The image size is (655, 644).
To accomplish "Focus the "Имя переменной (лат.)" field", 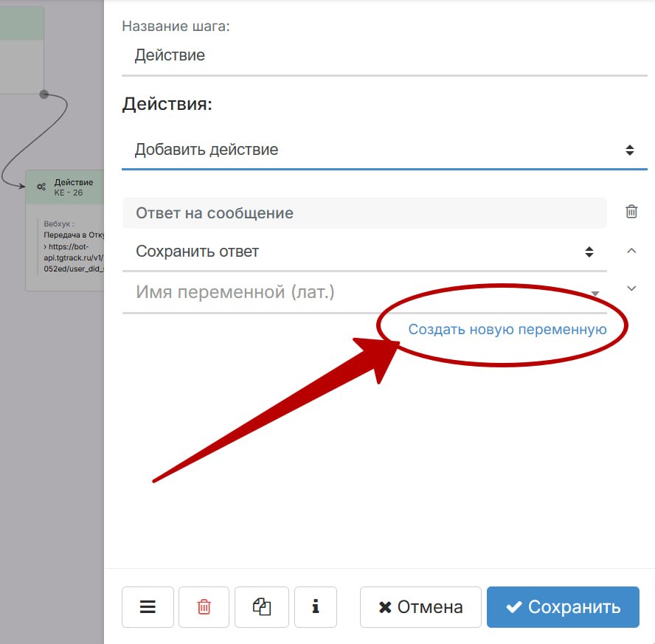I will coord(354,293).
